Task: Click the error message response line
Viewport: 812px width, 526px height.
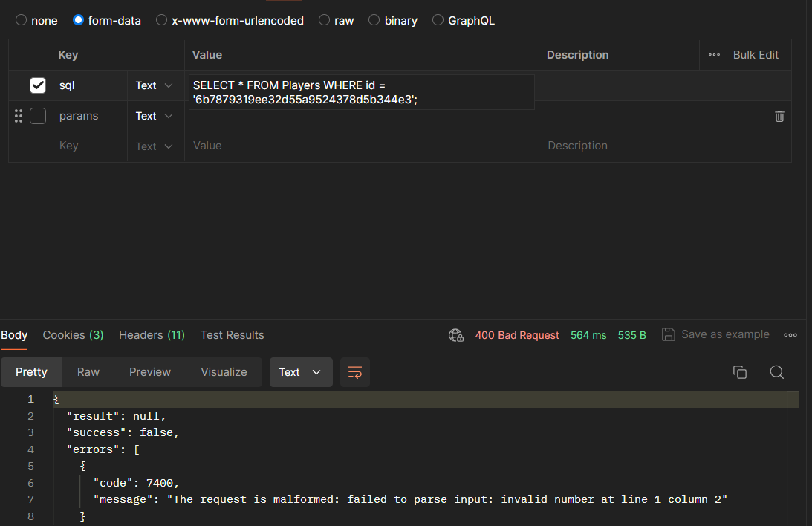Action: 410,499
